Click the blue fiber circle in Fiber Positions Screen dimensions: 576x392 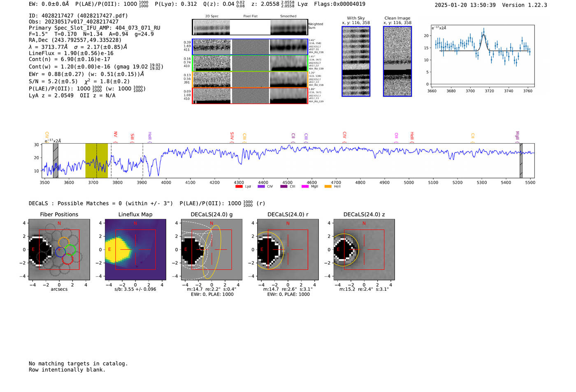click(60, 252)
